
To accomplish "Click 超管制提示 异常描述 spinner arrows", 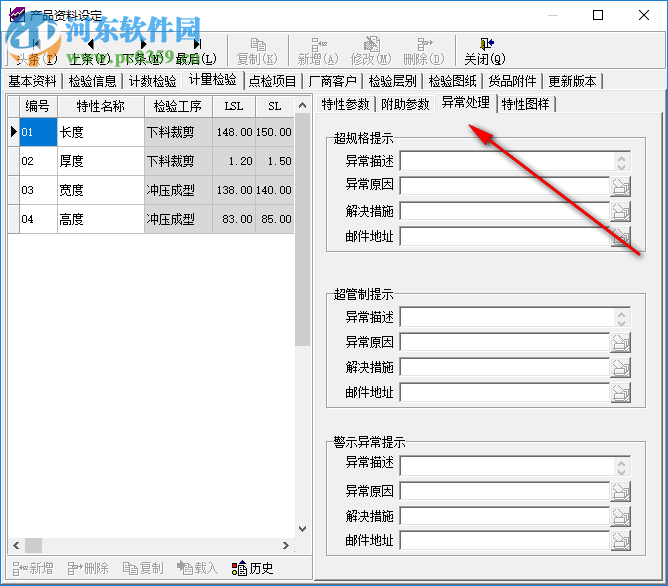I will click(x=622, y=318).
